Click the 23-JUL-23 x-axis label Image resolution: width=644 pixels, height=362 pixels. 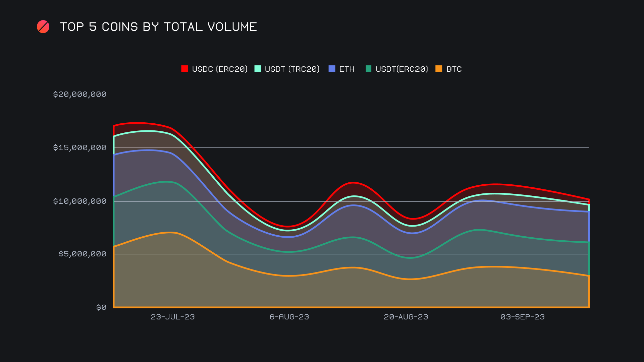pyautogui.click(x=172, y=317)
